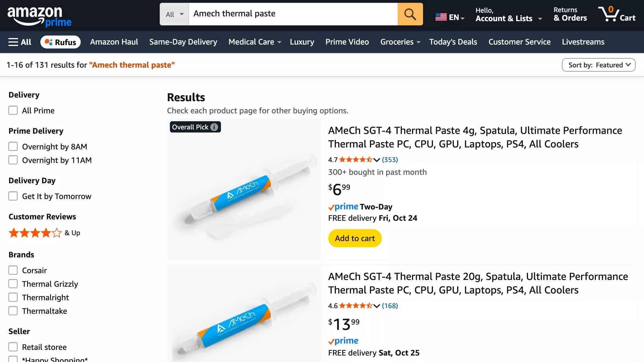
Task: Open the Sort by Featured dropdown
Action: tap(598, 65)
